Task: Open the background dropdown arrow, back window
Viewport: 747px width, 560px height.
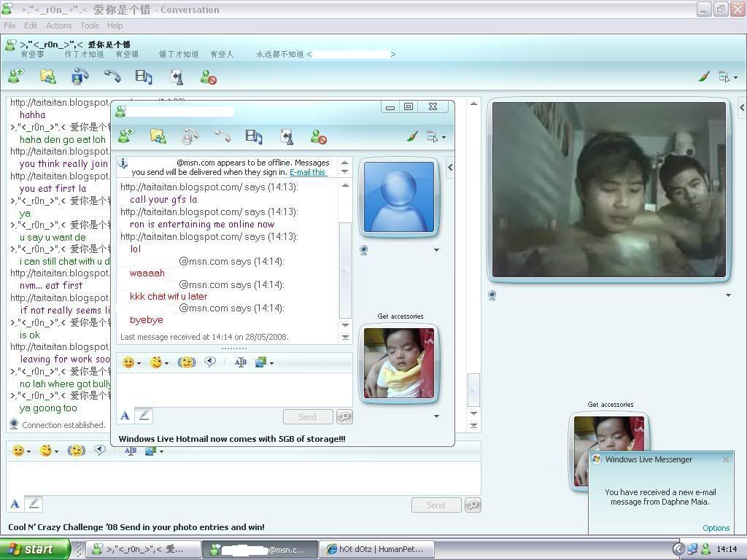Action: tap(161, 451)
